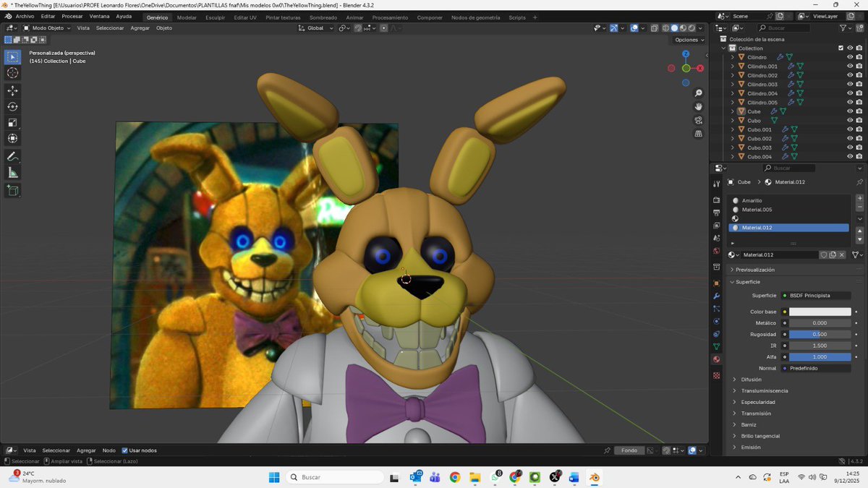Toggle the camera view icon

coord(698,120)
